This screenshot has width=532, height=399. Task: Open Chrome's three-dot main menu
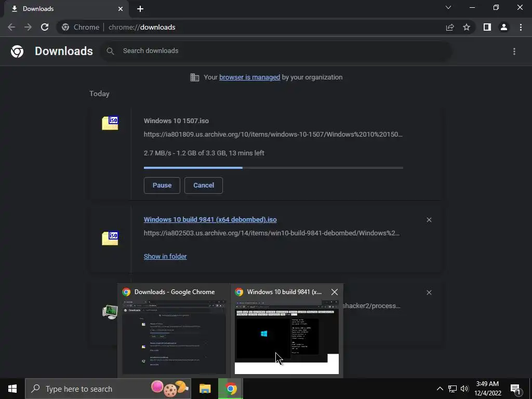(x=521, y=27)
